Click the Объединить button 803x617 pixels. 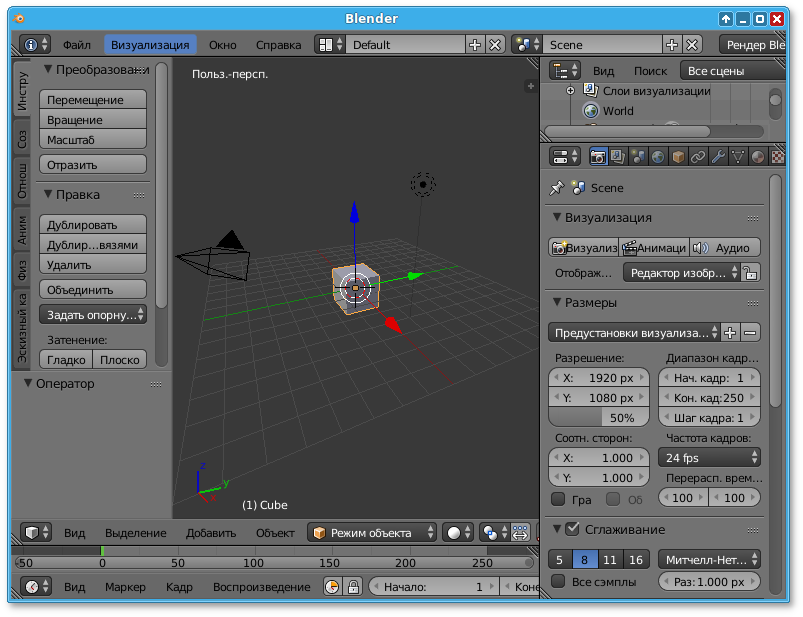pyautogui.click(x=93, y=289)
